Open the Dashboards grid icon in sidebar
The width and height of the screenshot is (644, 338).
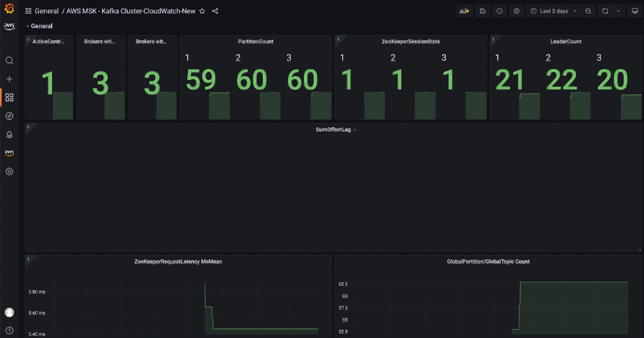[x=10, y=97]
